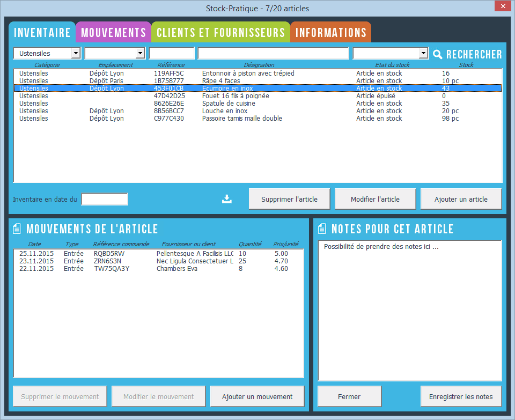Click Modifier le mouvement button
Viewport: 515px width, 420px height.
tap(159, 396)
